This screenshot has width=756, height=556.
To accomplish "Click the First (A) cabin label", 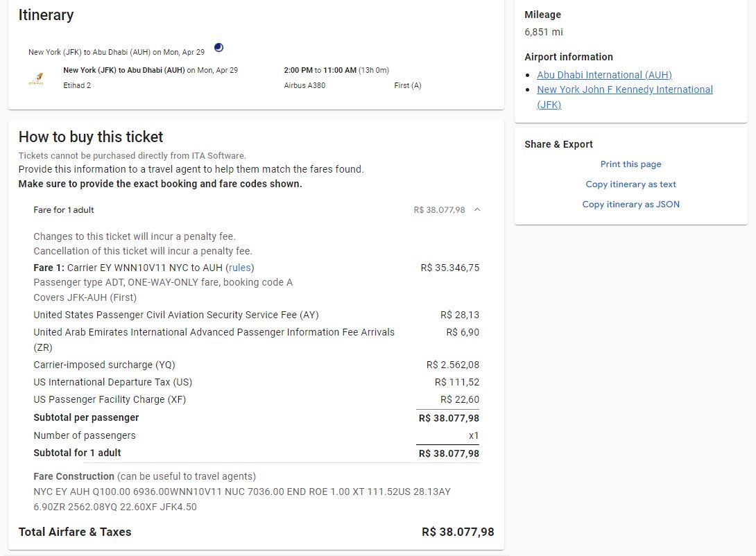I will (x=407, y=85).
